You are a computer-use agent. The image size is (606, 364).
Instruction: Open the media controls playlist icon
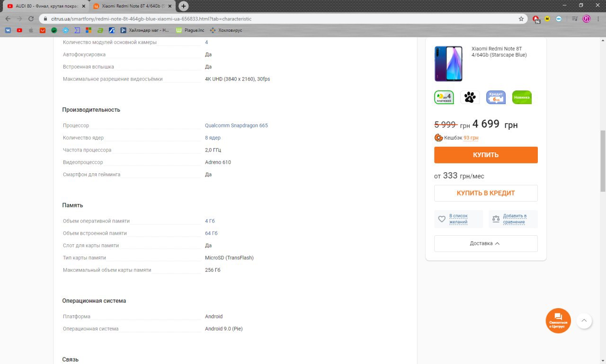tap(574, 19)
